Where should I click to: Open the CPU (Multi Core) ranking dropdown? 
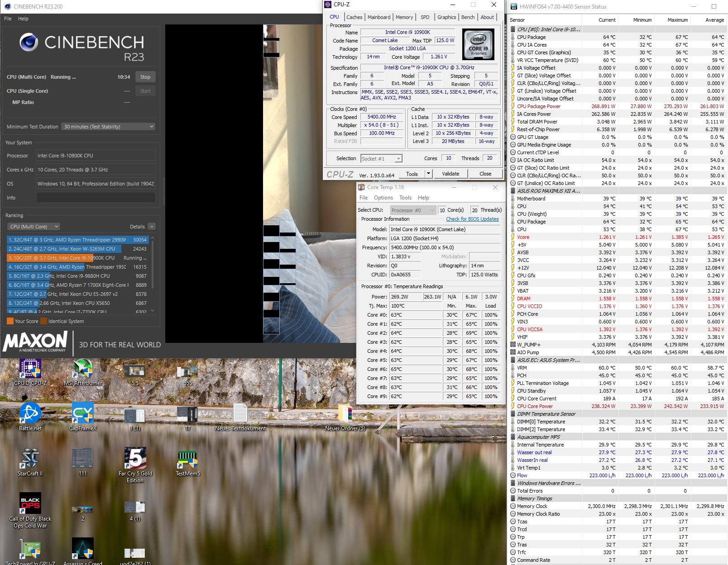pos(34,227)
